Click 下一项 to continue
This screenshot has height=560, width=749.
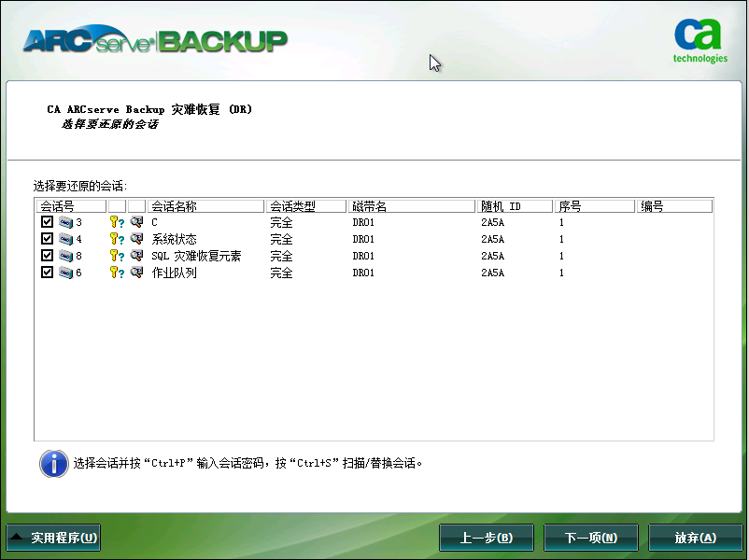click(x=591, y=537)
